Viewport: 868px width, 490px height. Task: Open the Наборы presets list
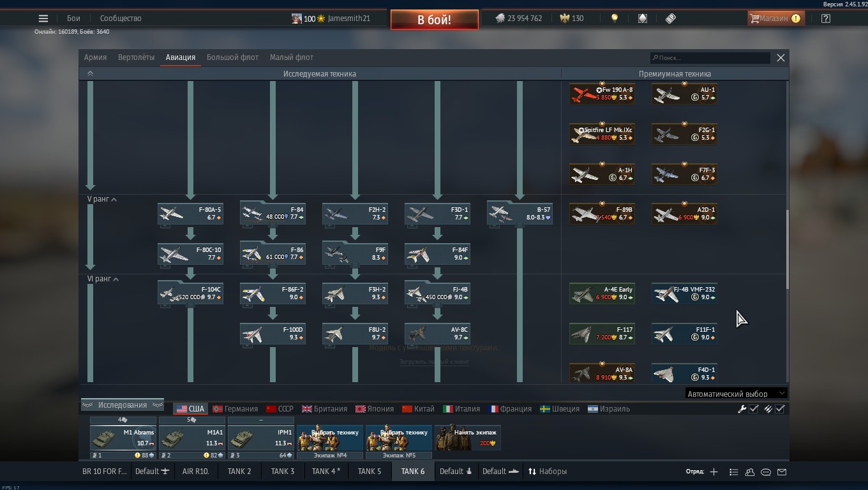[x=547, y=471]
